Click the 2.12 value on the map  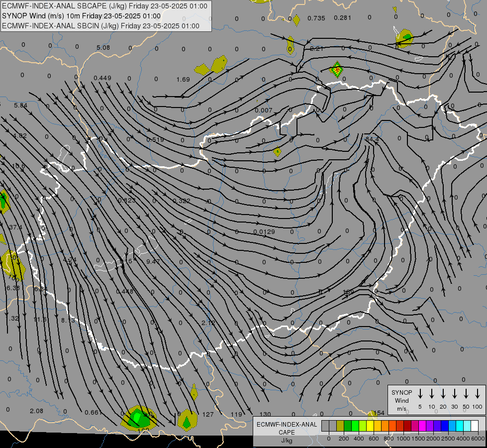[208, 323]
